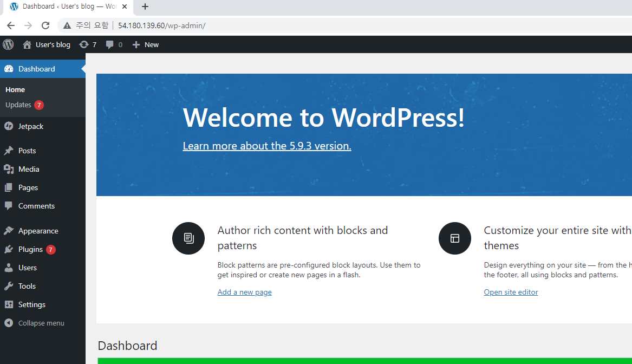Click the blocks and patterns round icon

pos(188,238)
